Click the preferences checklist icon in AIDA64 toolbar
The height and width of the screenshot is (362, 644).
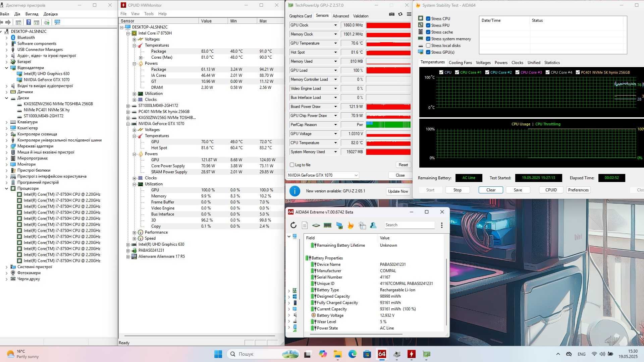point(362,225)
